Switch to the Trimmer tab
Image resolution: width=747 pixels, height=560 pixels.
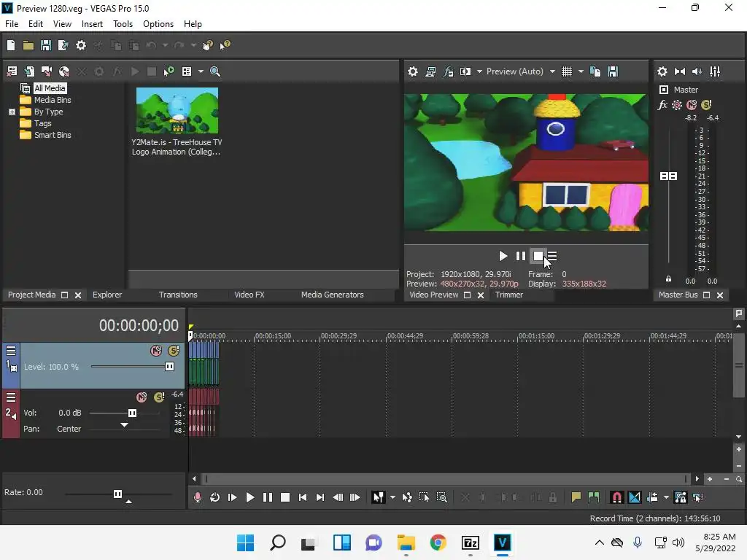(508, 295)
